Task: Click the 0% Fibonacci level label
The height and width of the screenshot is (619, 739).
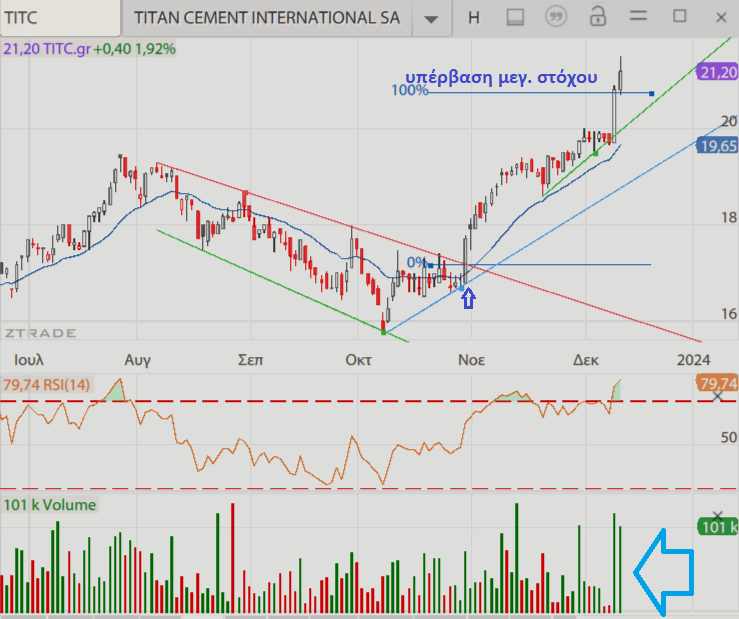Action: click(x=416, y=262)
